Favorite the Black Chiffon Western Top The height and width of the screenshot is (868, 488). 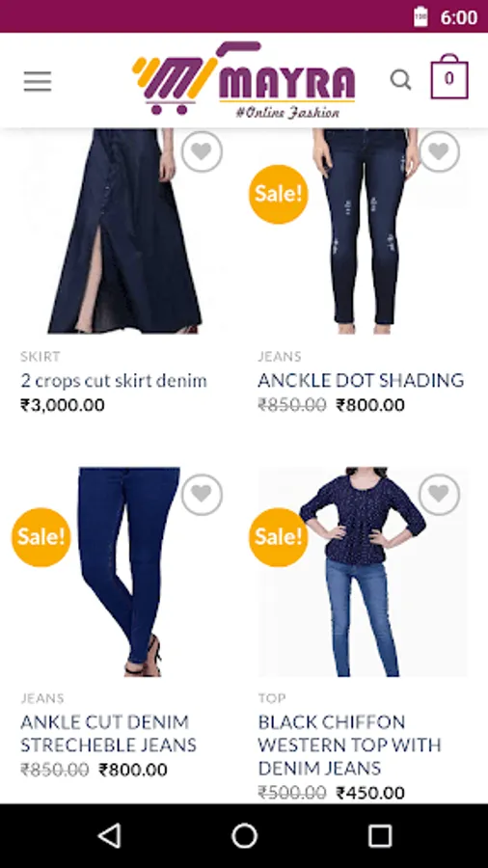pos(440,495)
